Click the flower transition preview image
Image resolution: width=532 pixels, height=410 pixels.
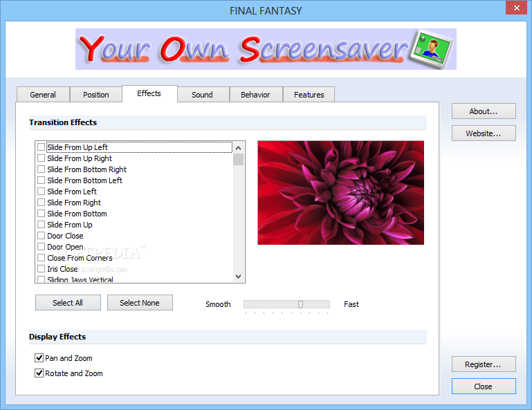coord(340,193)
